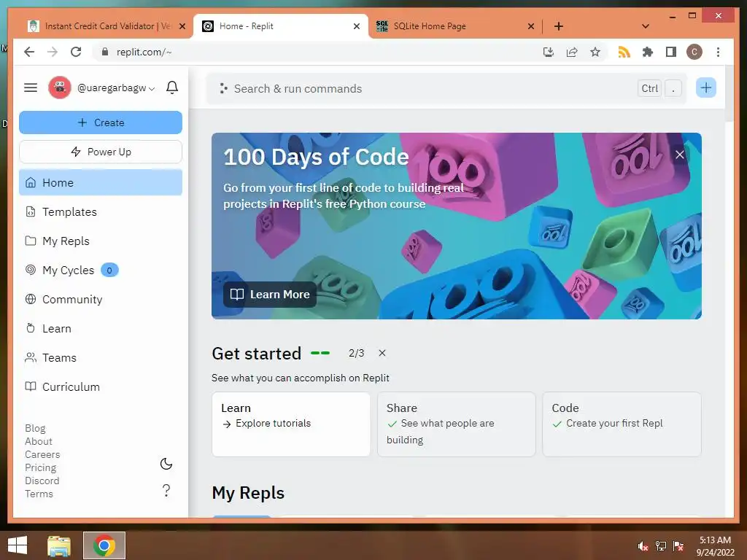Close the Home - Replit tab
Image resolution: width=747 pixels, height=560 pixels.
click(356, 26)
